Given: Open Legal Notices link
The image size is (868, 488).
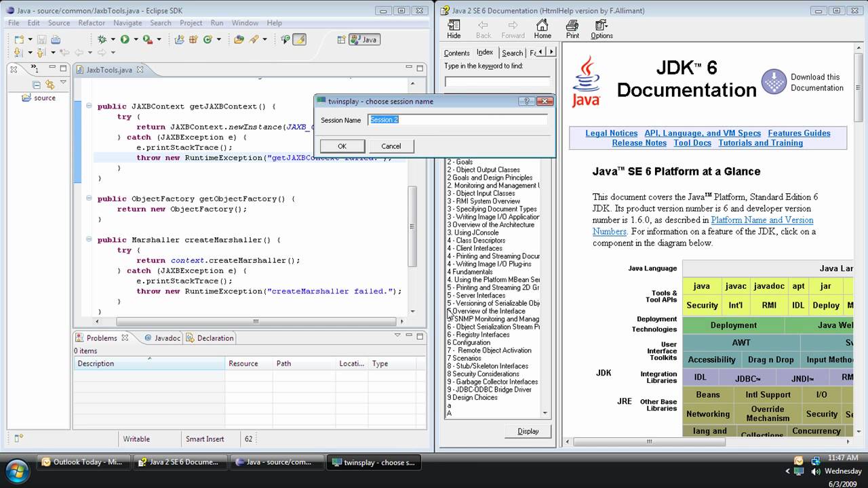Looking at the screenshot, I should point(612,133).
